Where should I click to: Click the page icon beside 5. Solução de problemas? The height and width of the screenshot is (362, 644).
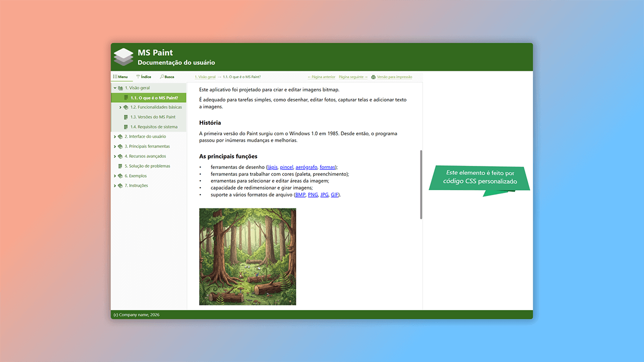click(120, 165)
